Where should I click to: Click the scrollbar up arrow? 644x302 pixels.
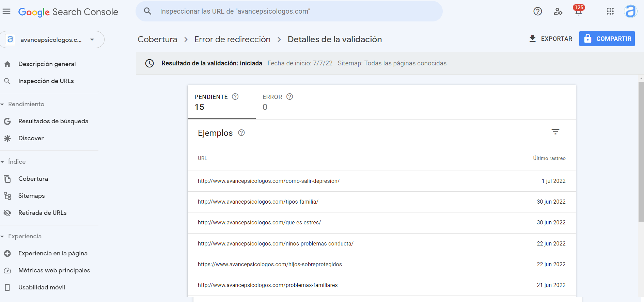pos(641,79)
